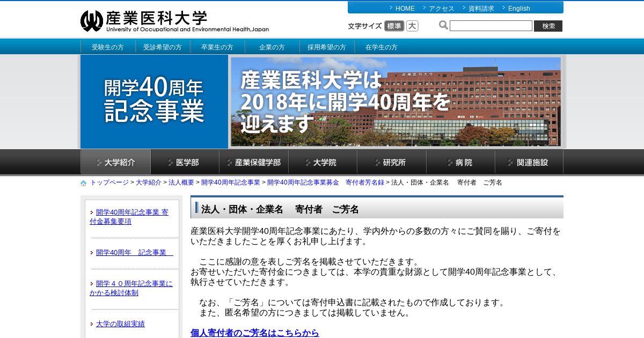
Task: Open sidebar link 大学の取組実績
Action: [x=120, y=324]
